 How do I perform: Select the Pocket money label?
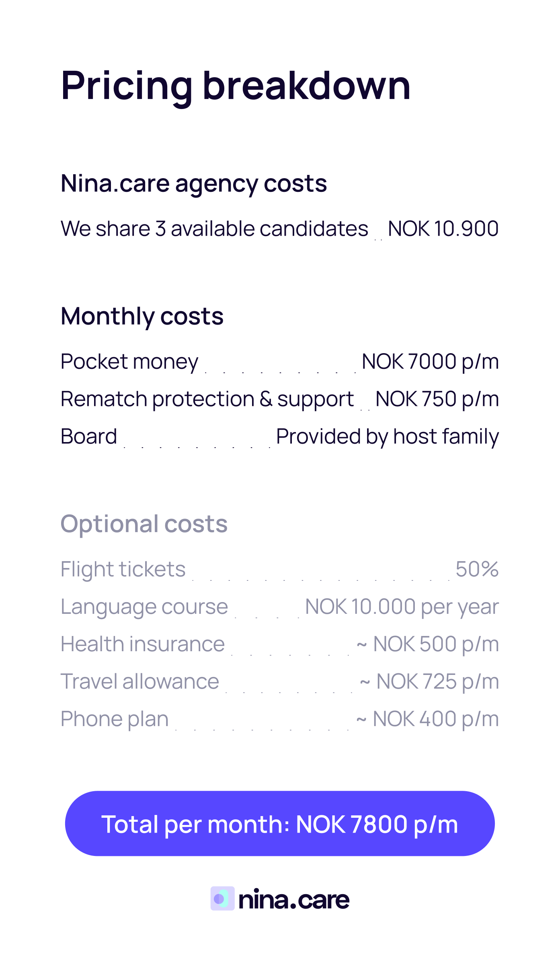tap(129, 362)
